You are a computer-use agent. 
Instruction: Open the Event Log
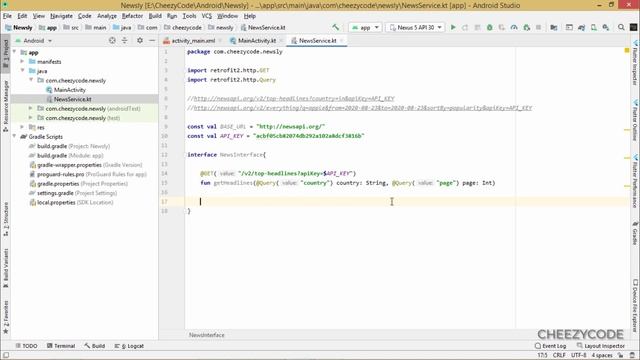click(x=550, y=346)
